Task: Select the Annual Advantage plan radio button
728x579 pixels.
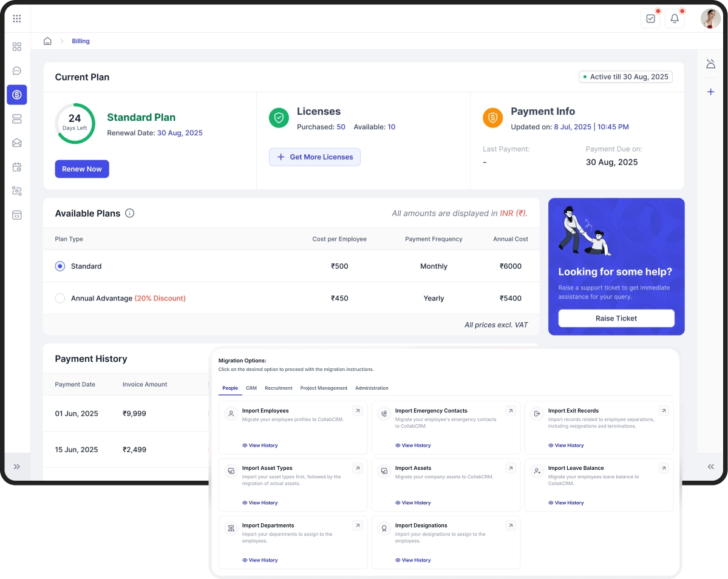Action: (x=60, y=298)
